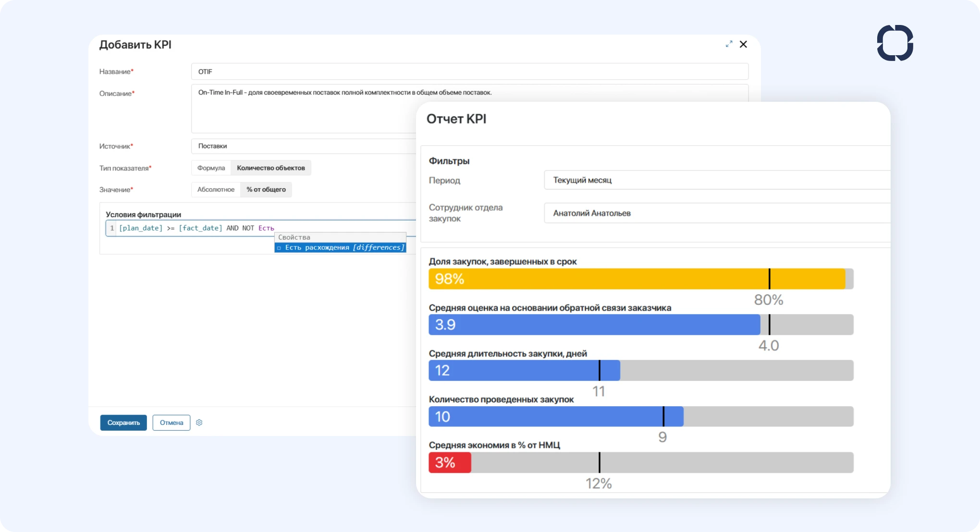Close the Добавить KPI dialog
Image resolution: width=980 pixels, height=532 pixels.
click(x=743, y=44)
